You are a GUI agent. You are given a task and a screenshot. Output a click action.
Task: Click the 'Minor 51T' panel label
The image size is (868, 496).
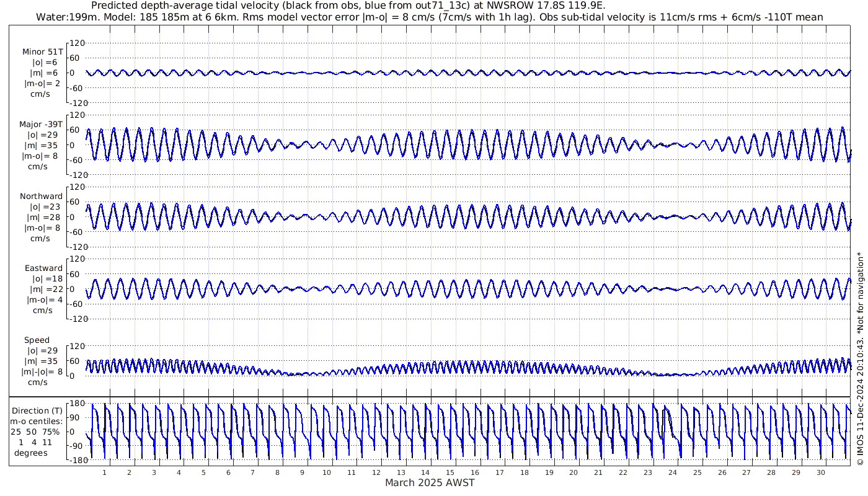[x=42, y=52]
